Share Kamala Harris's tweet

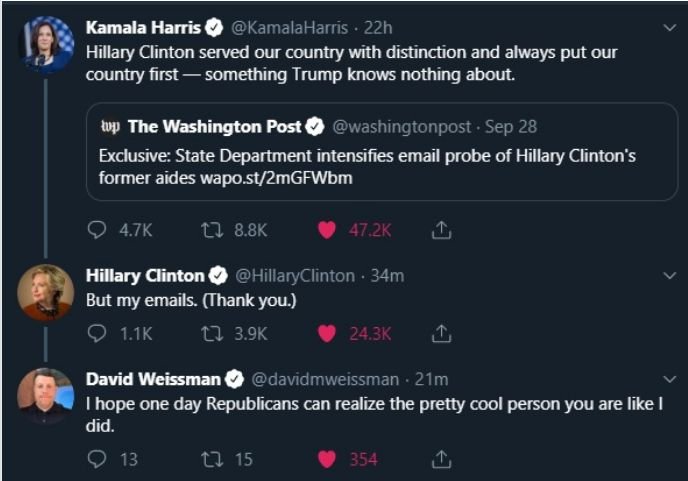pyautogui.click(x=441, y=230)
